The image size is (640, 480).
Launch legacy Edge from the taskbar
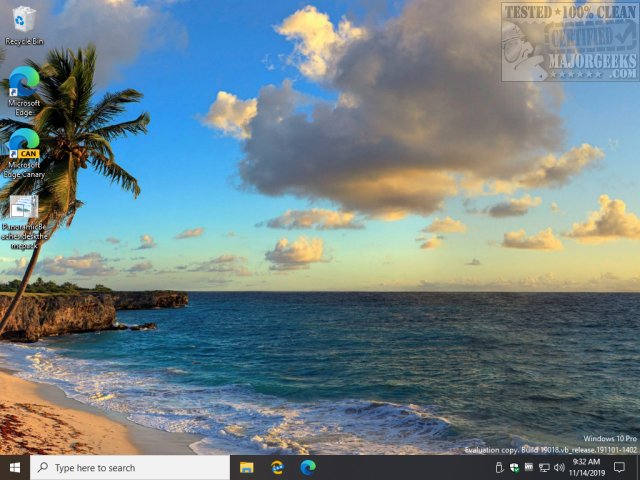click(x=278, y=468)
